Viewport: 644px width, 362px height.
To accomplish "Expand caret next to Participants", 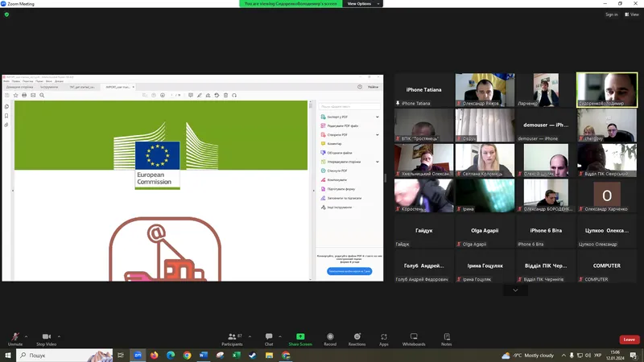I will 250,336.
